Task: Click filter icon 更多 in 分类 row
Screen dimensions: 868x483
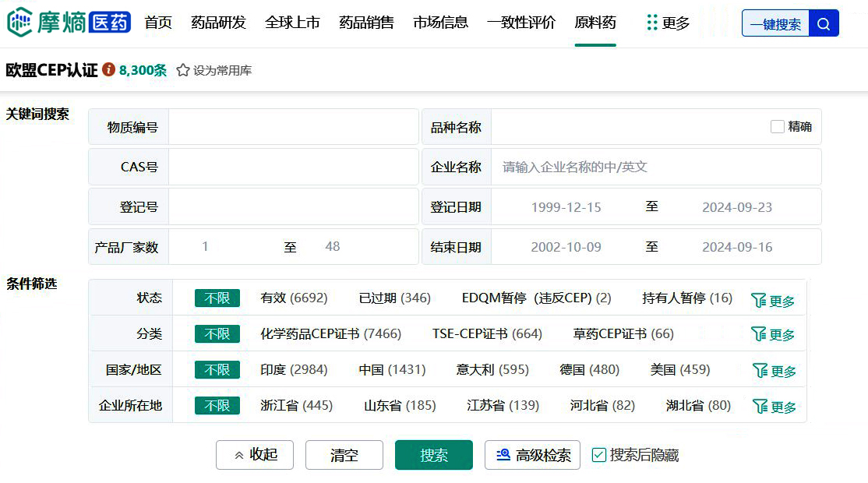Action: click(x=772, y=334)
